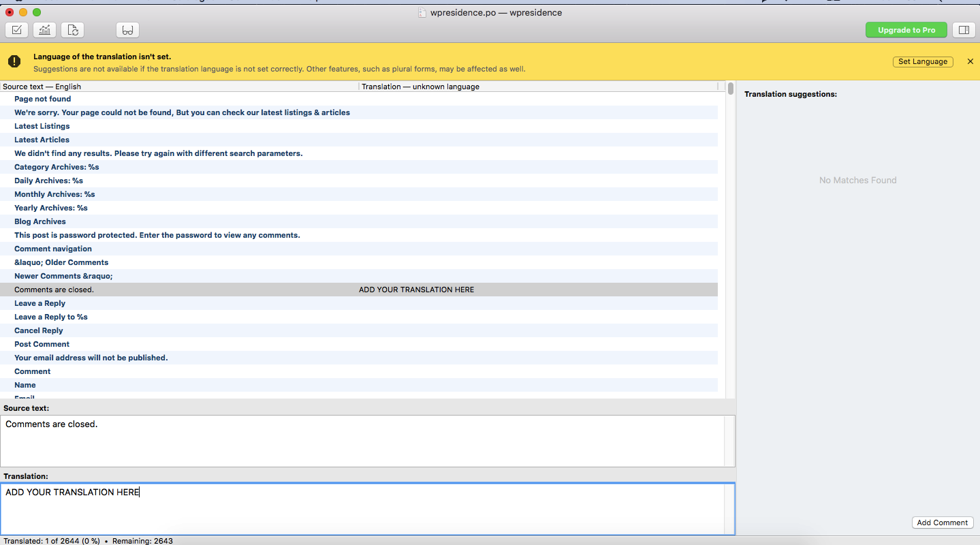This screenshot has width=980, height=545.
Task: Click the Validate translations checkmark toolbar icon
Action: click(x=16, y=30)
